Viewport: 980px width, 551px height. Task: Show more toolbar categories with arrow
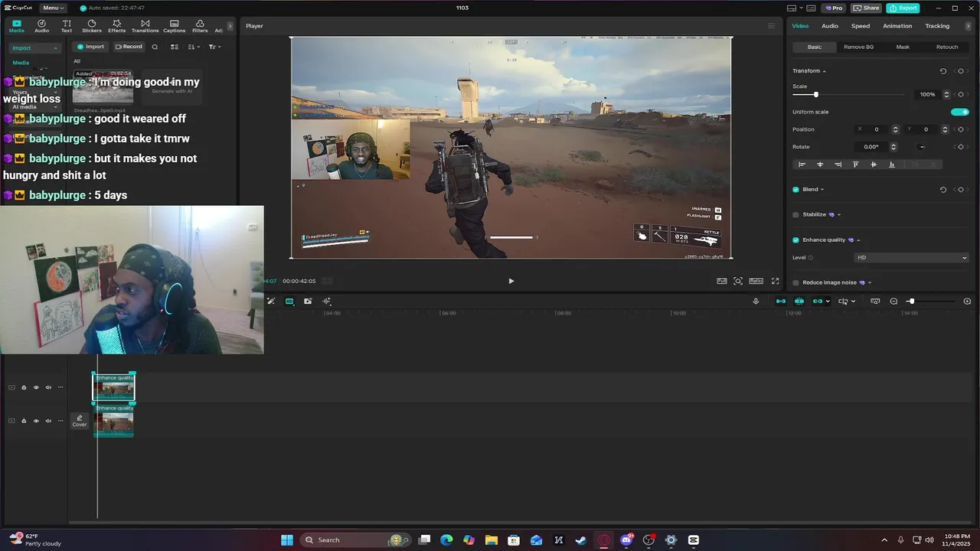pyautogui.click(x=230, y=27)
